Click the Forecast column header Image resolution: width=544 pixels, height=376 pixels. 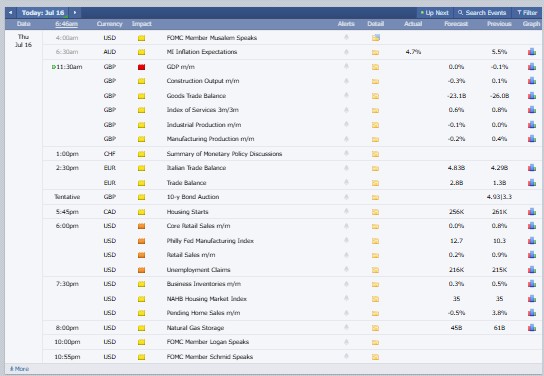pyautogui.click(x=456, y=24)
